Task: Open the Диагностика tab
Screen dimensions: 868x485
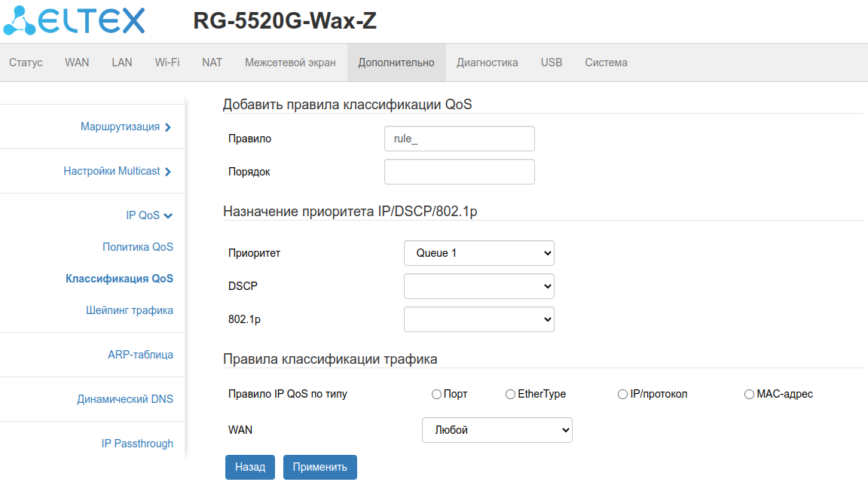Action: (x=487, y=63)
